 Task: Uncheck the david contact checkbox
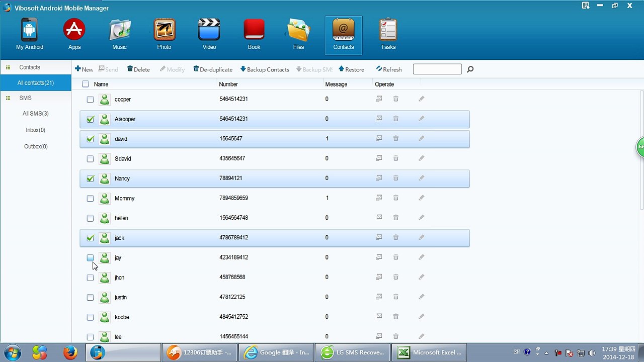90,139
